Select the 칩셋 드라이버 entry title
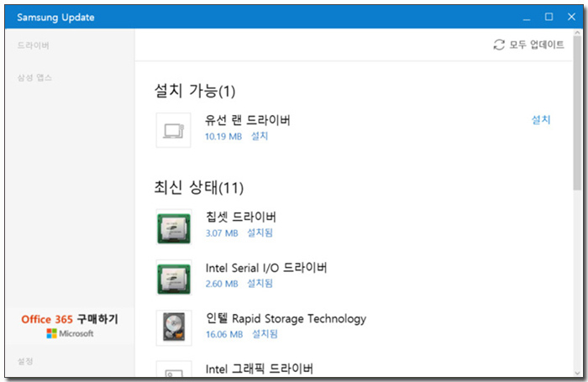Viewport: 588px width, 382px height. click(241, 217)
